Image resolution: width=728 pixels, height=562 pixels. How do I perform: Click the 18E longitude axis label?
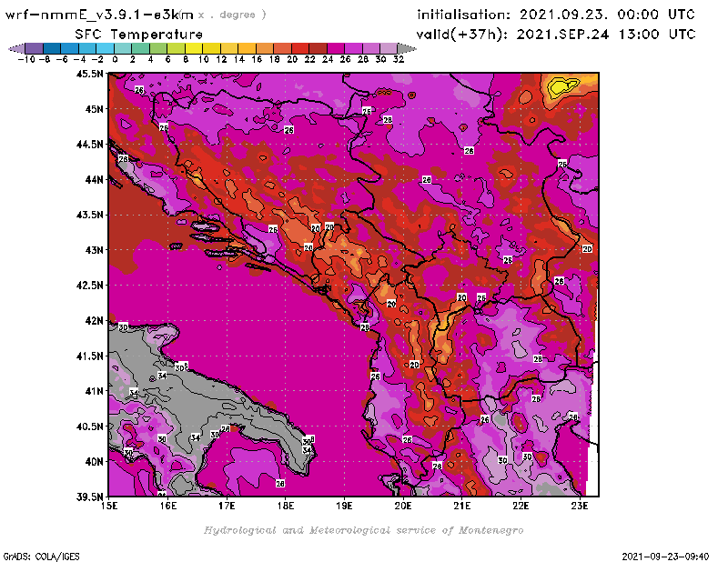click(x=286, y=506)
